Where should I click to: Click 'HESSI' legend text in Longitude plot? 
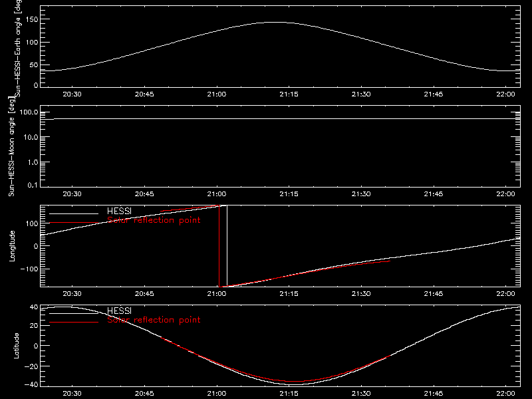(x=119, y=211)
